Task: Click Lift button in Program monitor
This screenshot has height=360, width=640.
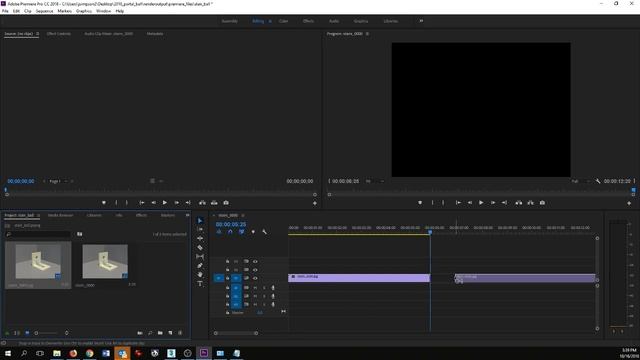Action: coord(518,203)
